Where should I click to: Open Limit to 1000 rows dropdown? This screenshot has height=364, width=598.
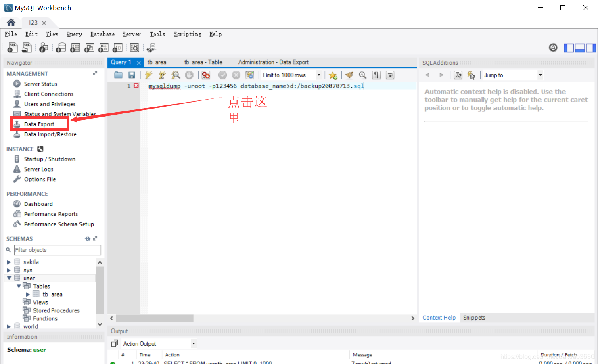[319, 75]
